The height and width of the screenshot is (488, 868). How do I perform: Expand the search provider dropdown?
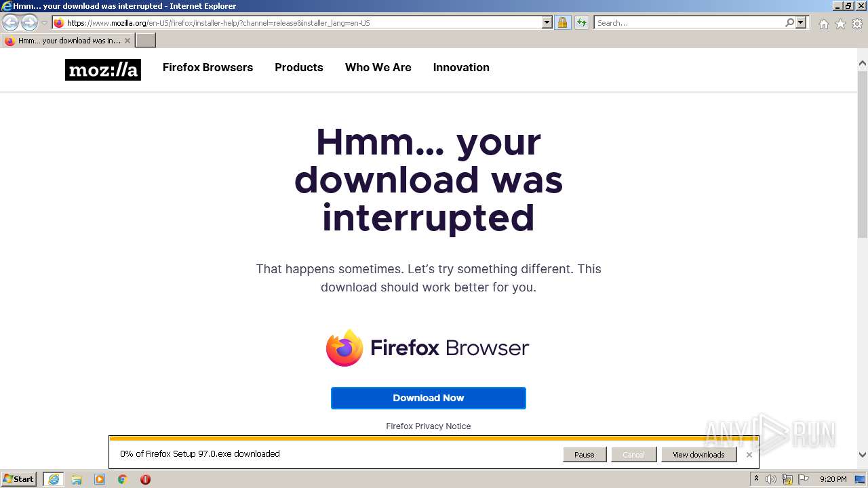click(x=801, y=22)
